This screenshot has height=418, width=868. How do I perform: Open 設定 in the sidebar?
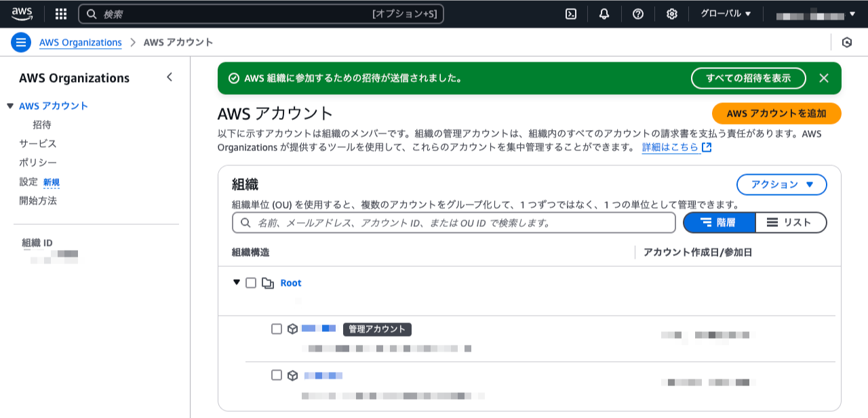click(x=28, y=182)
